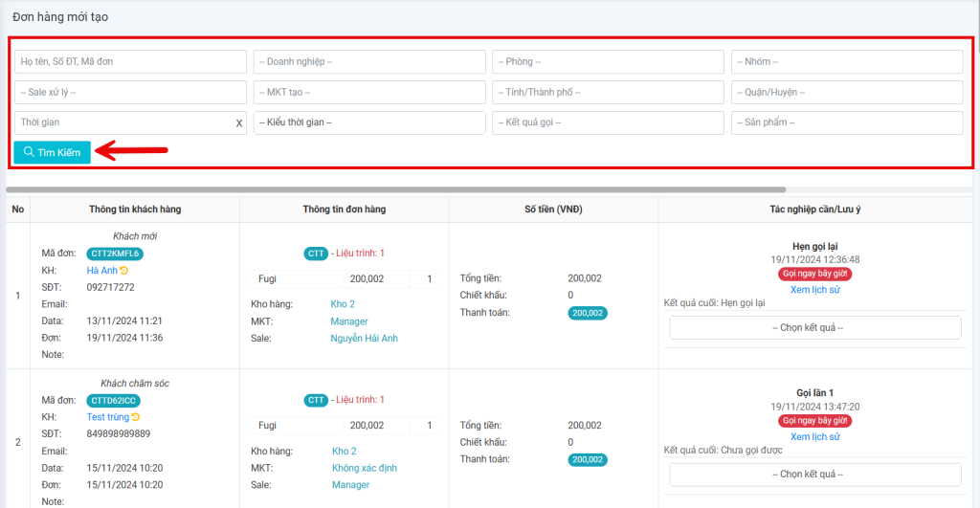Screen dimensions: 980x508
Task: Click the Tìm Kiếm search button
Action: point(53,152)
